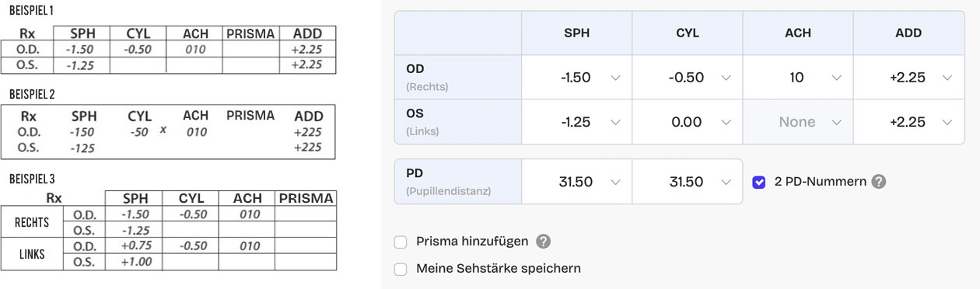Enable Prisma hinzufügen checkbox
This screenshot has width=980, height=289.
point(401,242)
